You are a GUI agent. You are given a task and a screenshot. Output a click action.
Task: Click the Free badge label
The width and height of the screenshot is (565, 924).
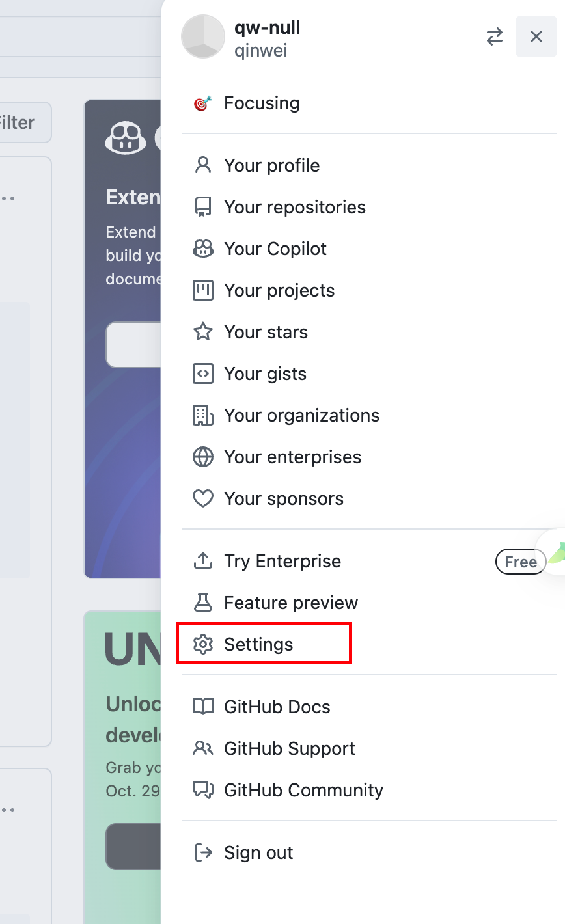(521, 562)
